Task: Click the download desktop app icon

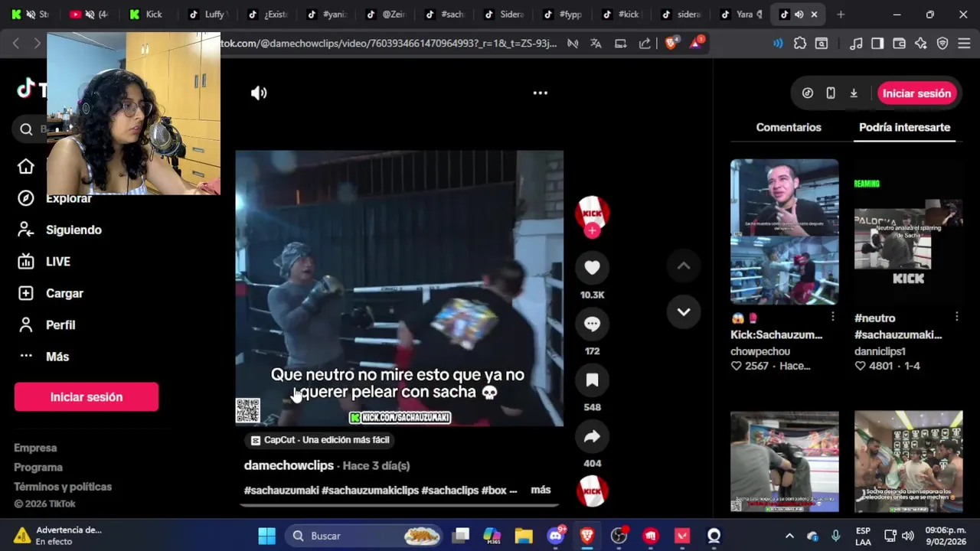Action: click(854, 93)
